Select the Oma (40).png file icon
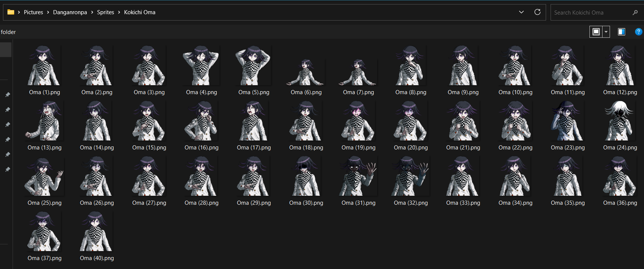Image resolution: width=644 pixels, height=269 pixels. (x=96, y=231)
